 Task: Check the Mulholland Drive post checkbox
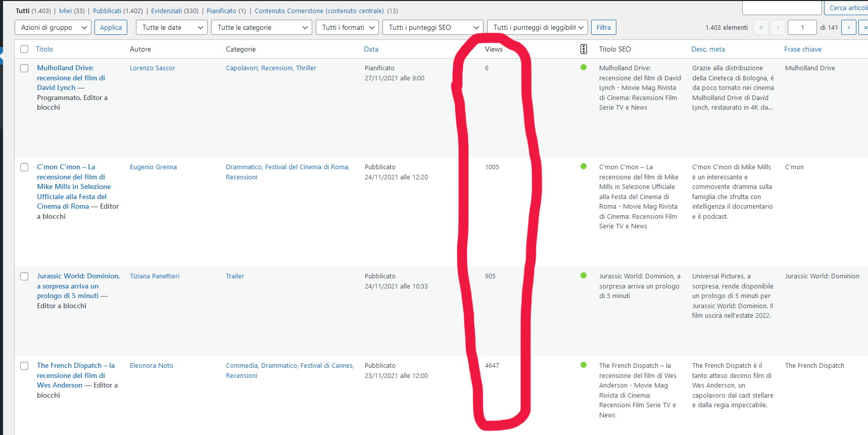[24, 68]
